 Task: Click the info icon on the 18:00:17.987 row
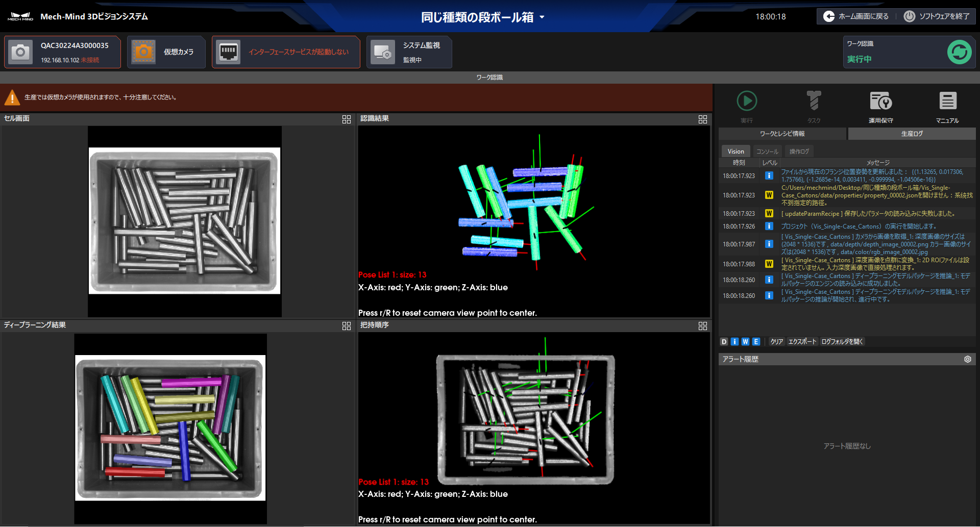pyautogui.click(x=769, y=244)
